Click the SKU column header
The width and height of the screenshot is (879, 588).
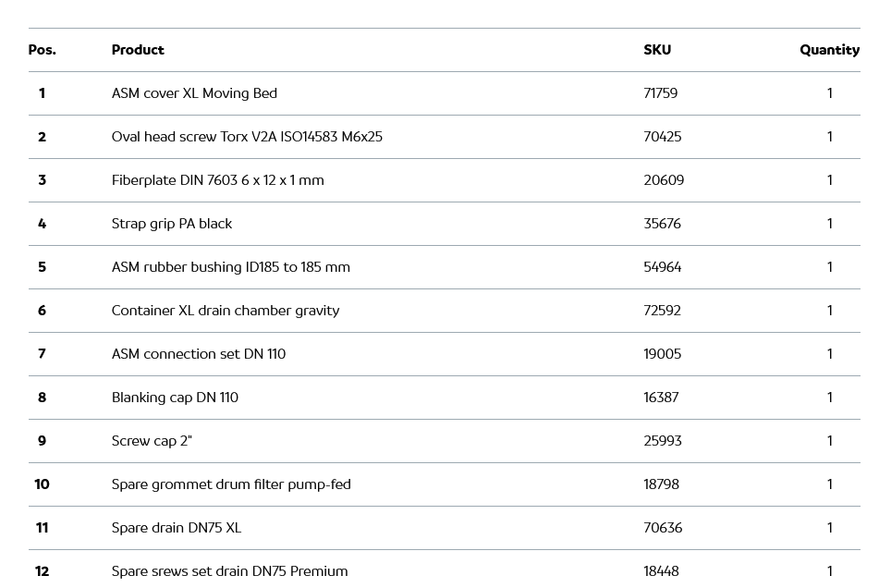[x=657, y=50]
